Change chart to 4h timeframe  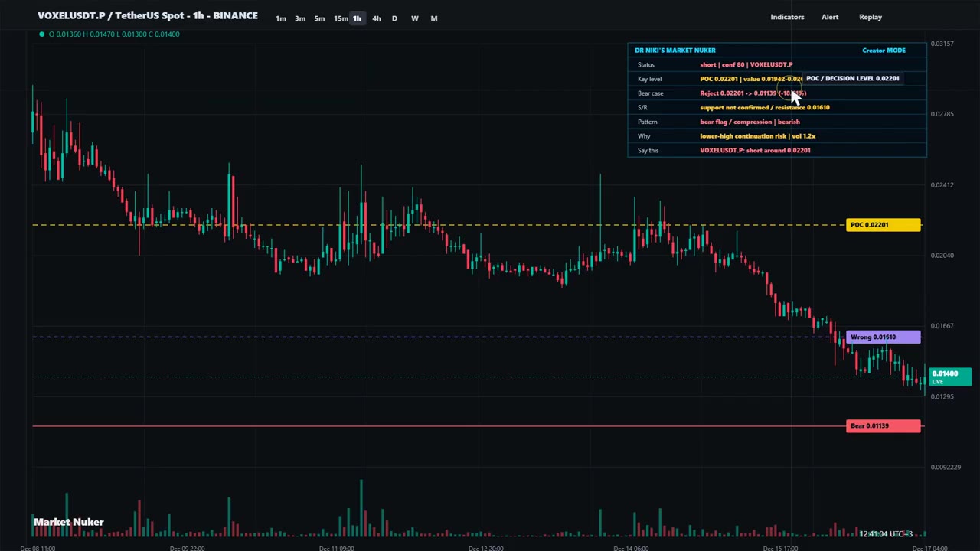point(376,18)
